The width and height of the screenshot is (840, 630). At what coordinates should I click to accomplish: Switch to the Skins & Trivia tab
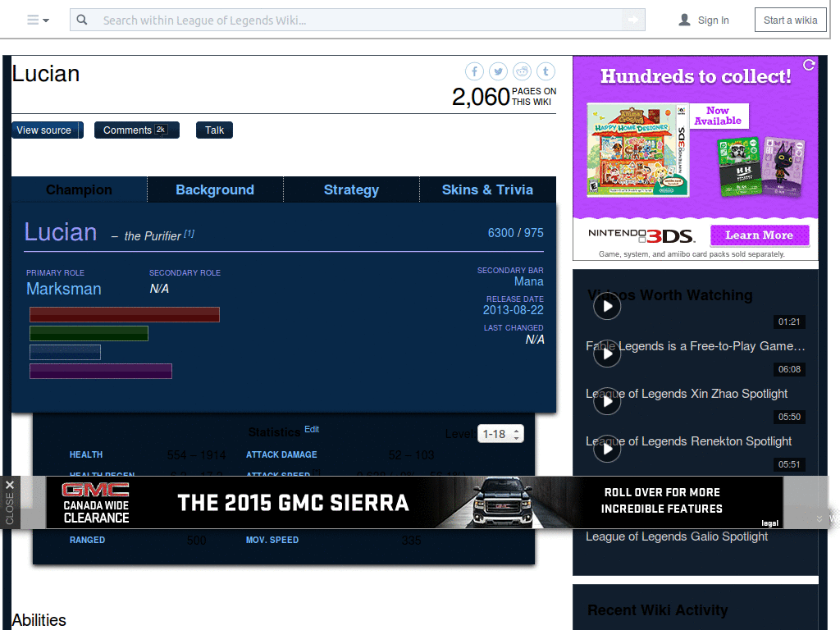487,189
